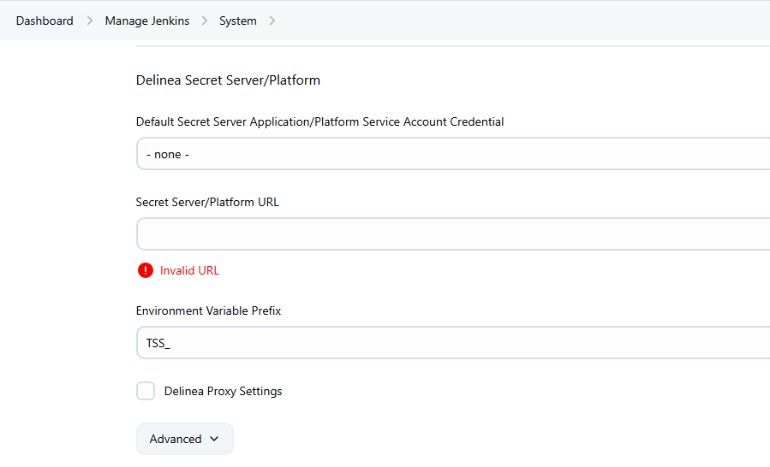Expand the Advanced settings section
Image resolution: width=770 pixels, height=467 pixels.
(x=185, y=439)
